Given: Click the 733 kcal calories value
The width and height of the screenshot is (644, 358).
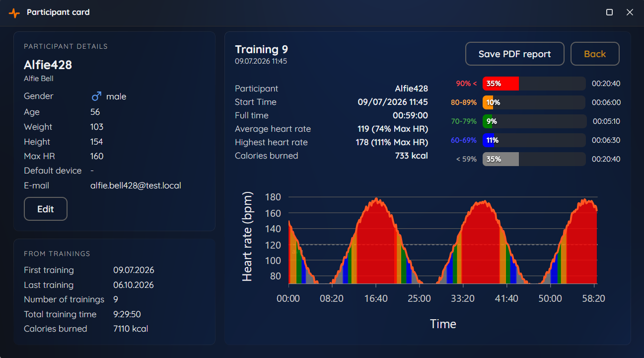Looking at the screenshot, I should click(x=411, y=156).
